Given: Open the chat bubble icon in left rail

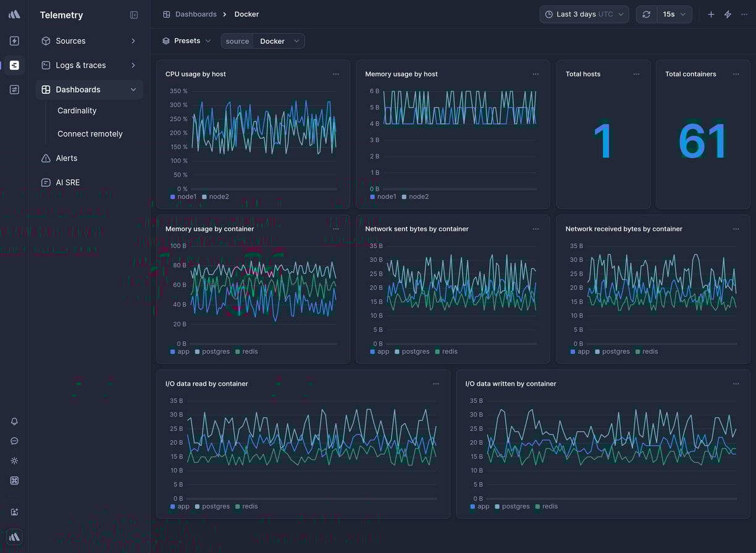Looking at the screenshot, I should [x=14, y=441].
